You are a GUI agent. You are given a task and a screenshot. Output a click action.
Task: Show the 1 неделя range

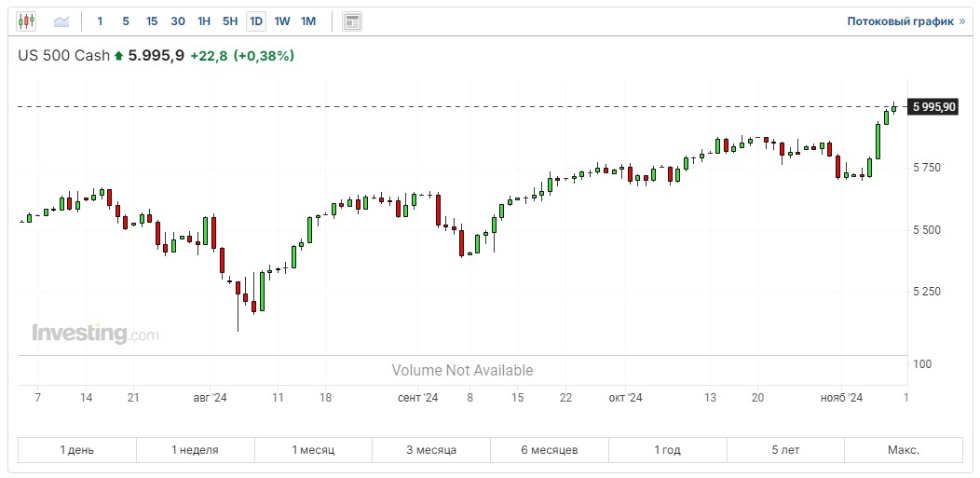(195, 450)
